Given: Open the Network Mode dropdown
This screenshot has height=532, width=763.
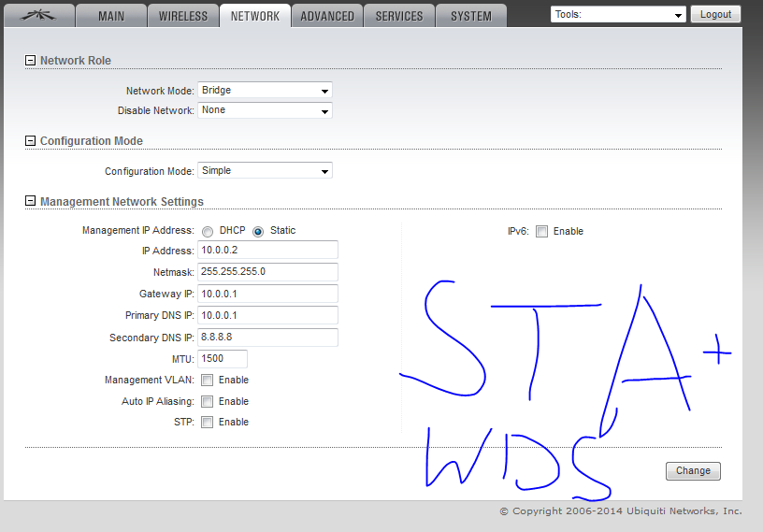Looking at the screenshot, I should pos(265,91).
